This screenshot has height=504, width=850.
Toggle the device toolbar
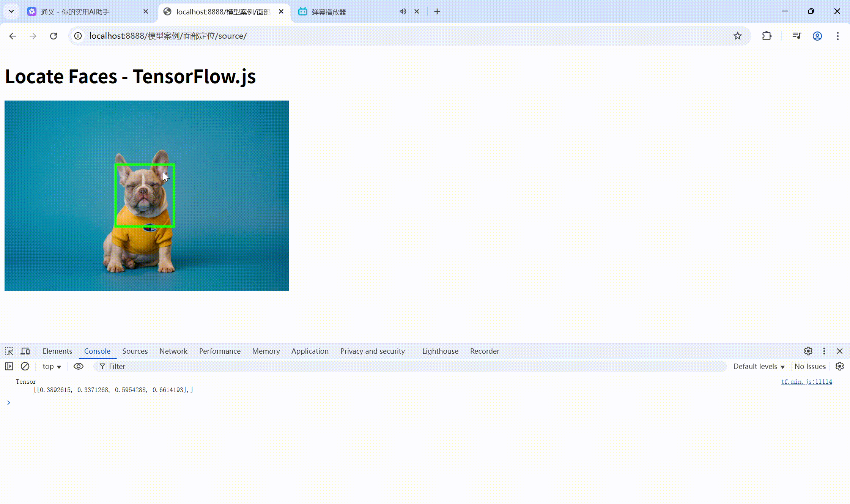[25, 351]
